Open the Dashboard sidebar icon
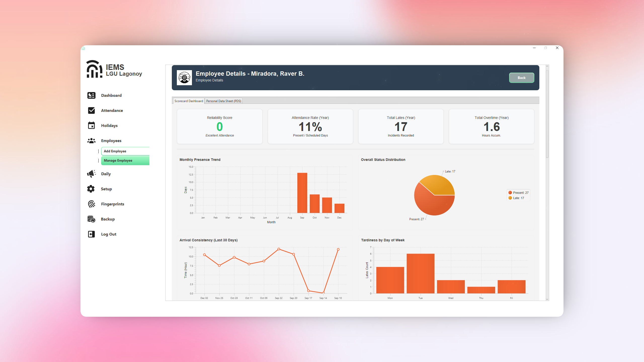 point(91,95)
